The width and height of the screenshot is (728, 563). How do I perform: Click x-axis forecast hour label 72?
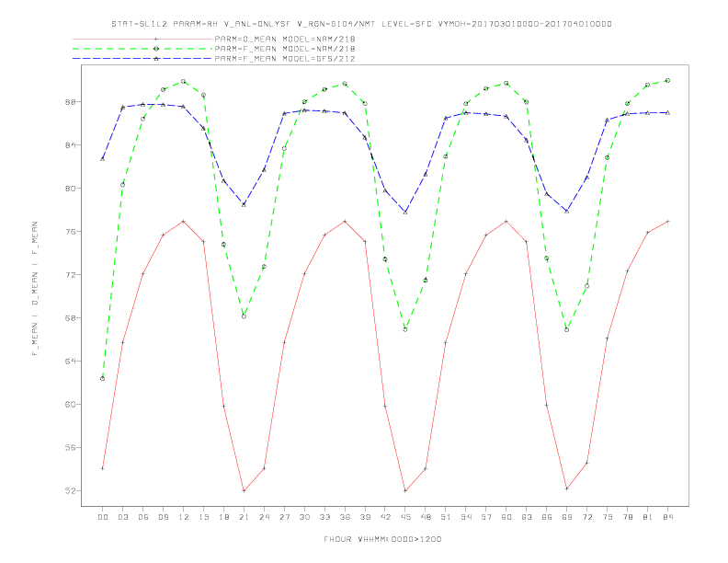pyautogui.click(x=587, y=517)
